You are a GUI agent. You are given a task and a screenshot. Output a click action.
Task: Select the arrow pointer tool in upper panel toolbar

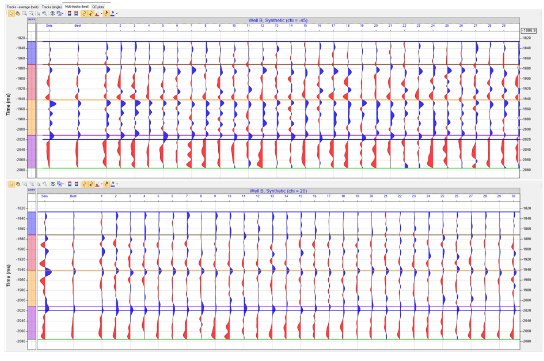tap(11, 14)
